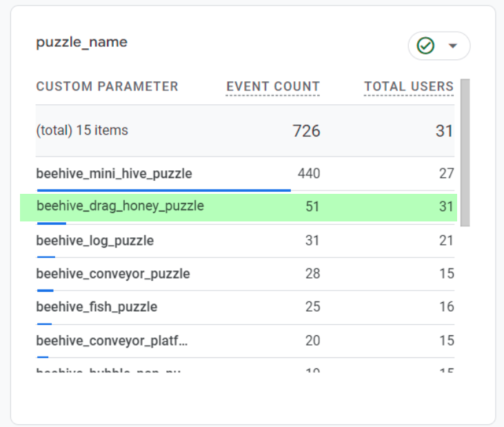Click the beehive_log_puzzle parameter name
Viewport: 504px width, 427px height.
pos(94,241)
